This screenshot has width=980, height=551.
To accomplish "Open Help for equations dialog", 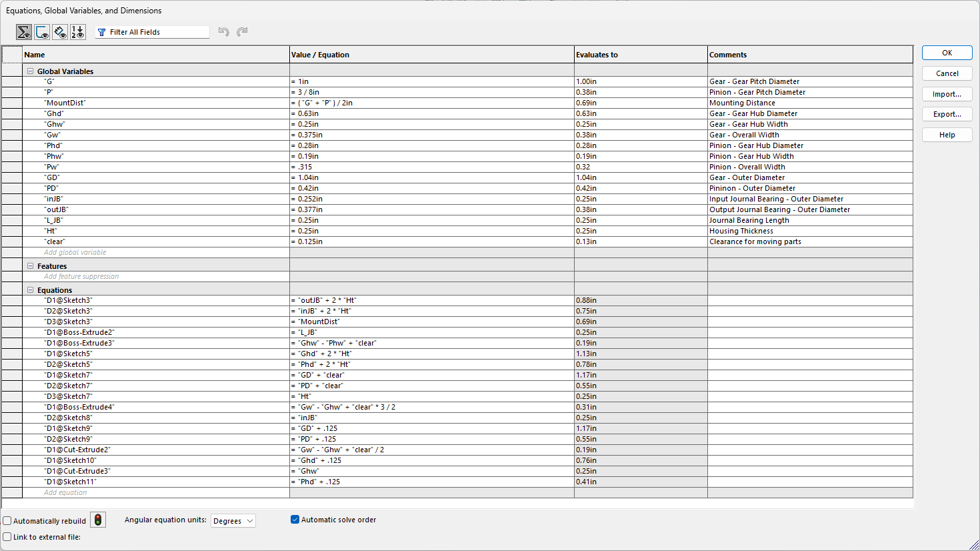I will point(947,135).
